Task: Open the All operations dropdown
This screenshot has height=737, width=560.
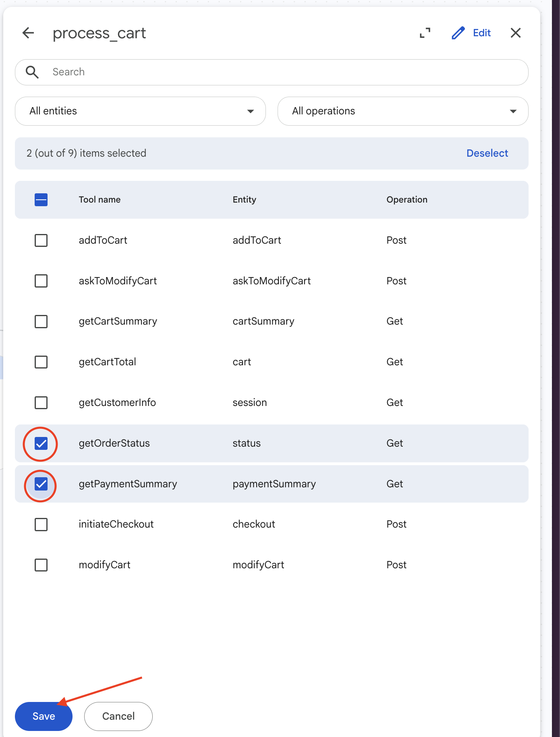Action: point(403,111)
